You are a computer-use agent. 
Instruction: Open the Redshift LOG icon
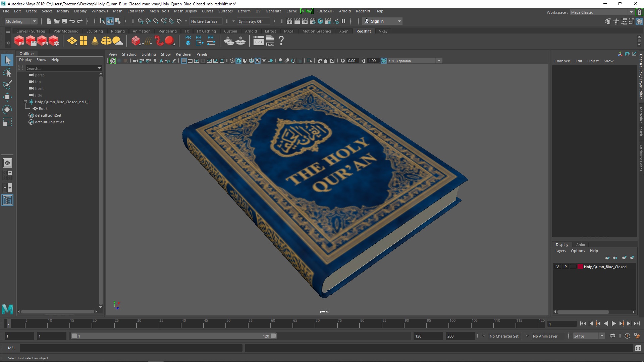[x=270, y=41]
